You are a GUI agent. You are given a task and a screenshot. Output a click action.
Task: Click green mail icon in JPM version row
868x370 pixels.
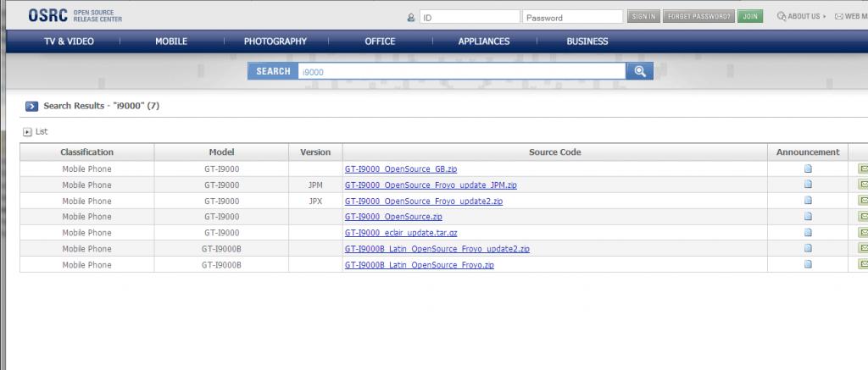pos(862,185)
